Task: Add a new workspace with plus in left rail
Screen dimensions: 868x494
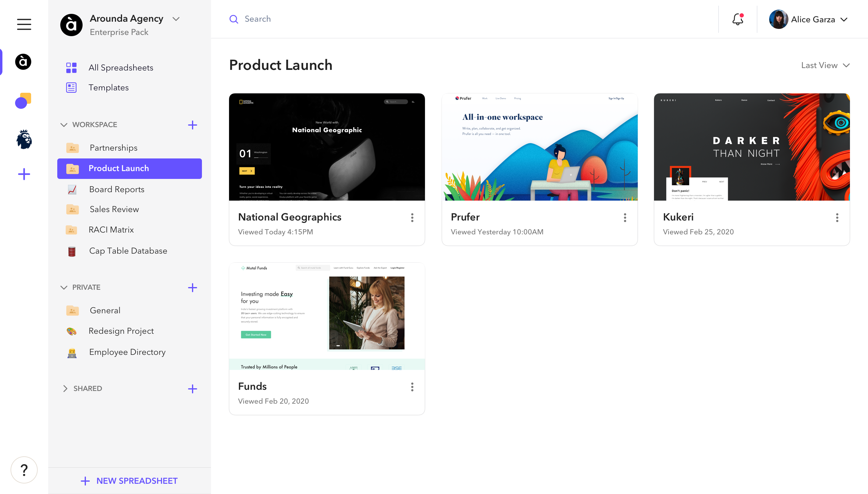Action: pos(24,174)
